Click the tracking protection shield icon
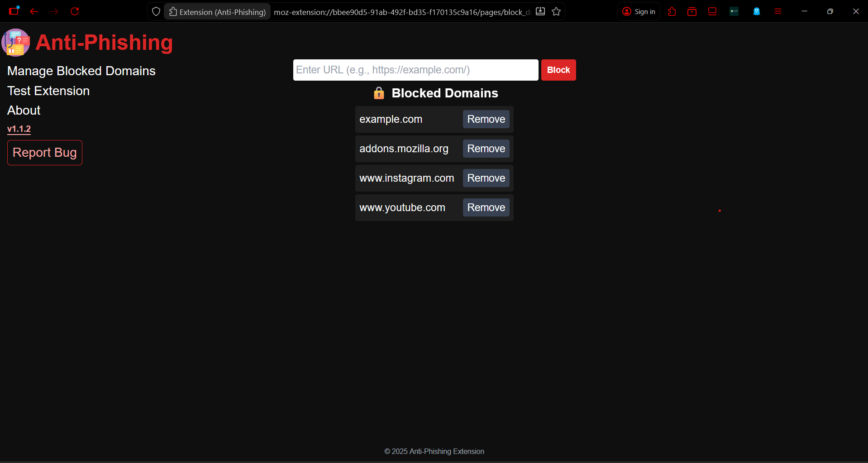Viewport: 868px width, 463px height. (156, 12)
